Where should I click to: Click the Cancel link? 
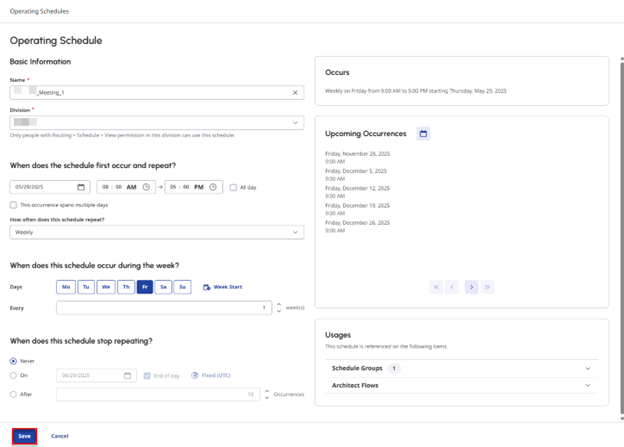(59, 436)
